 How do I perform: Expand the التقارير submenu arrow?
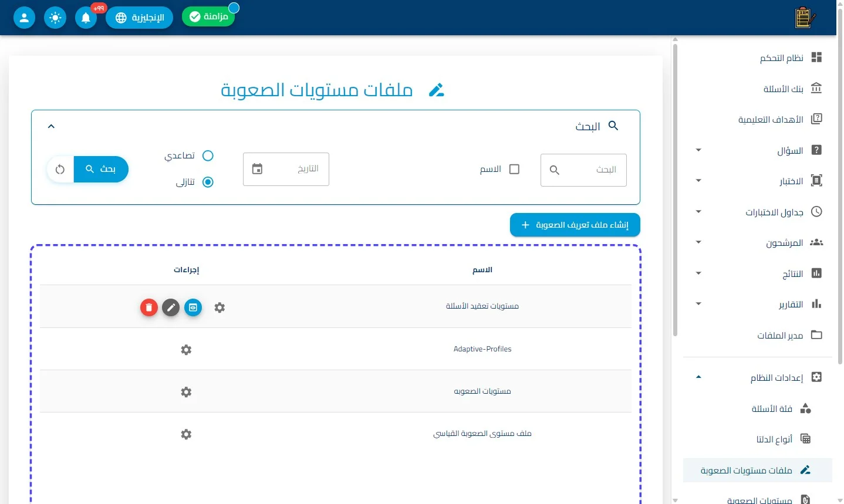pos(698,304)
